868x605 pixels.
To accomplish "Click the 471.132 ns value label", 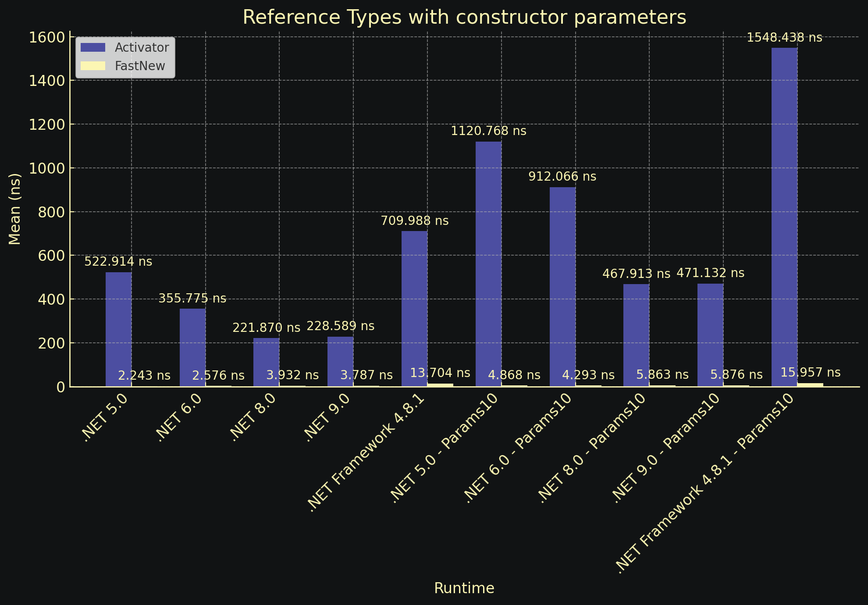I will [x=710, y=273].
